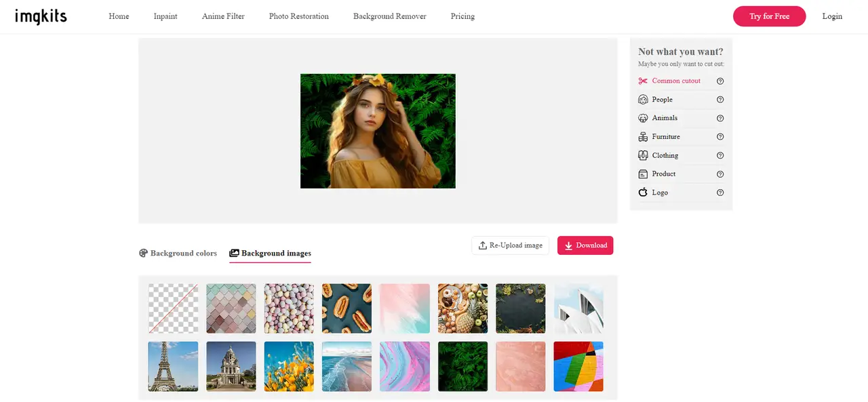Viewport: 868px width, 402px height.
Task: Choose the pastel scale tiles background
Action: 231,308
